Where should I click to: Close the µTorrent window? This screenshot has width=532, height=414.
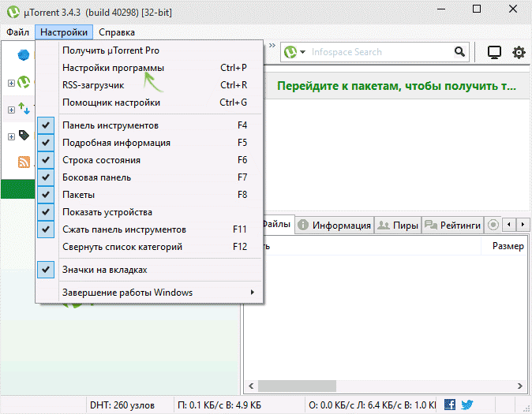[x=513, y=9]
